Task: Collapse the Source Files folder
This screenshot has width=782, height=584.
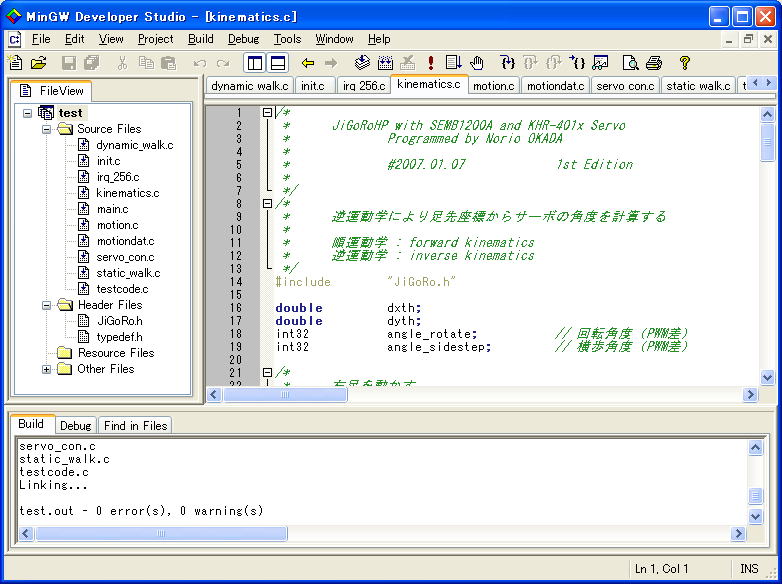Action: [x=47, y=129]
